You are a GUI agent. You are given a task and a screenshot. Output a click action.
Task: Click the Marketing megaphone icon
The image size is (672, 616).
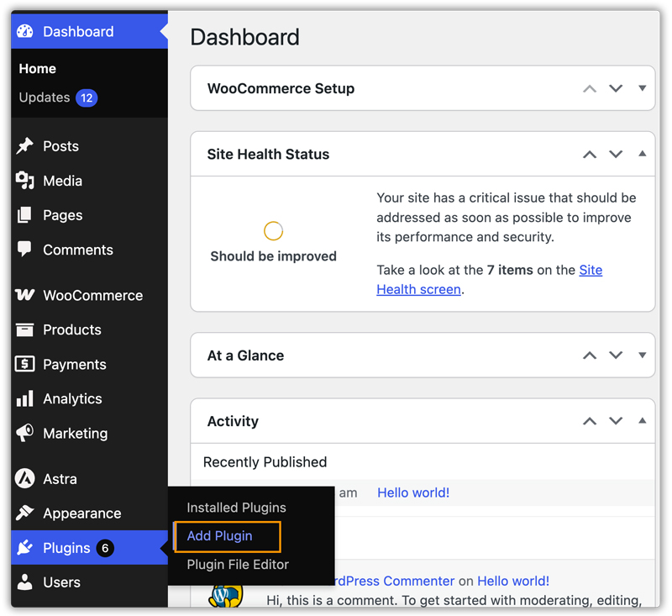tap(25, 433)
